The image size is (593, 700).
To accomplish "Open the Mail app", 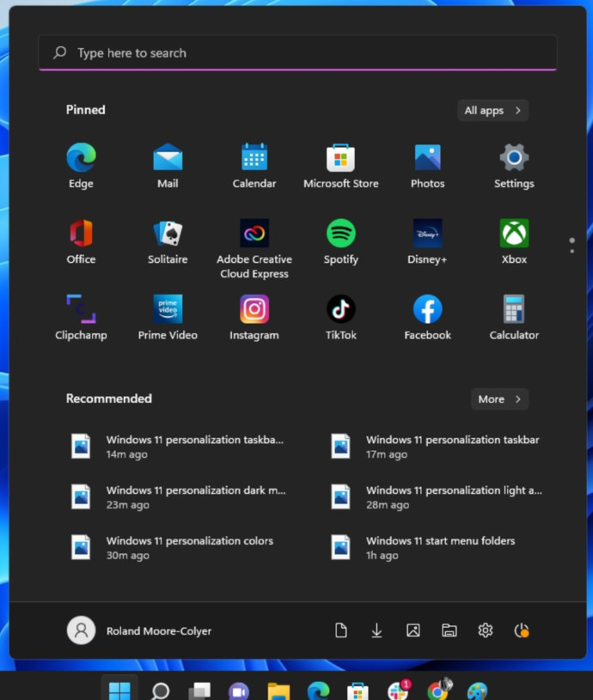I will tap(168, 165).
